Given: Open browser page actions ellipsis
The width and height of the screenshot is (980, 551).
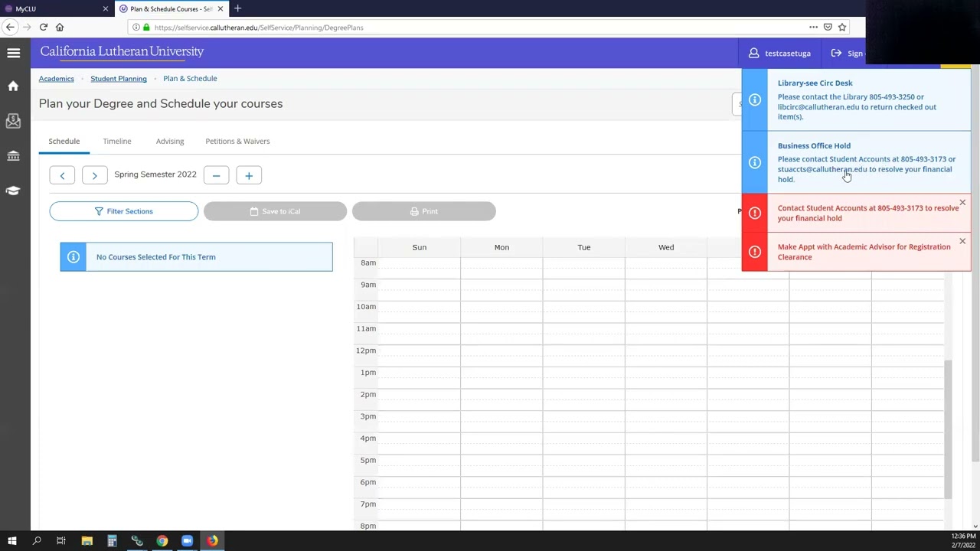Looking at the screenshot, I should [813, 27].
